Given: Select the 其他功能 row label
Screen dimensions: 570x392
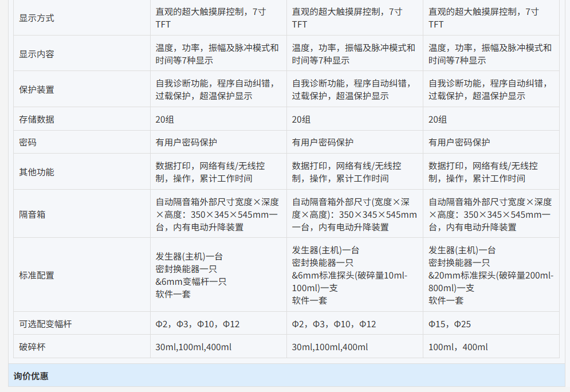Looking at the screenshot, I should click(37, 171).
